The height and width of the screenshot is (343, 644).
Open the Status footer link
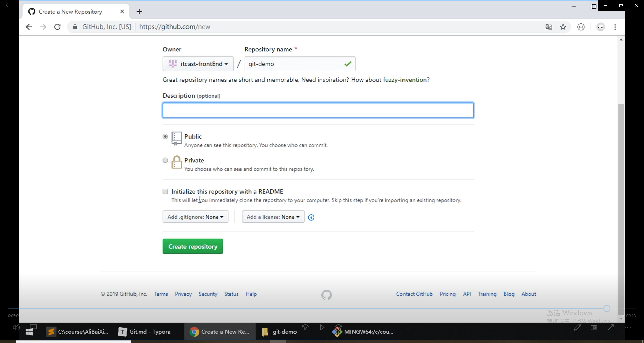click(231, 294)
